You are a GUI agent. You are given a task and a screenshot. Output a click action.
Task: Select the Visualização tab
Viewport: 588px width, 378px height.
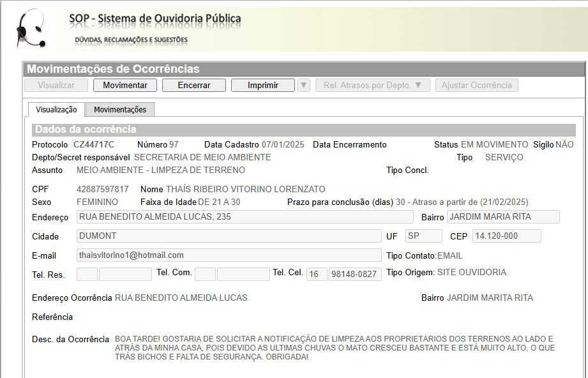[x=56, y=110]
